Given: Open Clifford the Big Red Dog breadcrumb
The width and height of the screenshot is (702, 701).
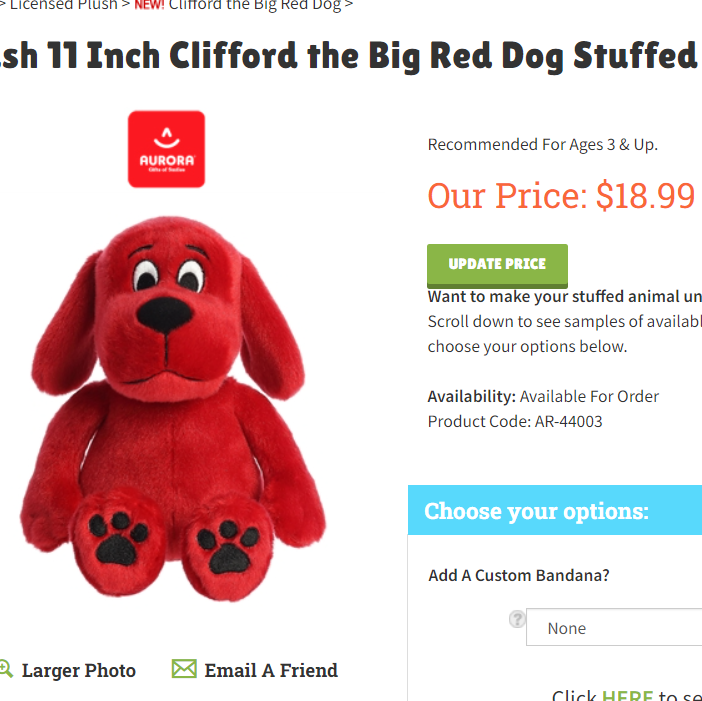Looking at the screenshot, I should tap(255, 5).
